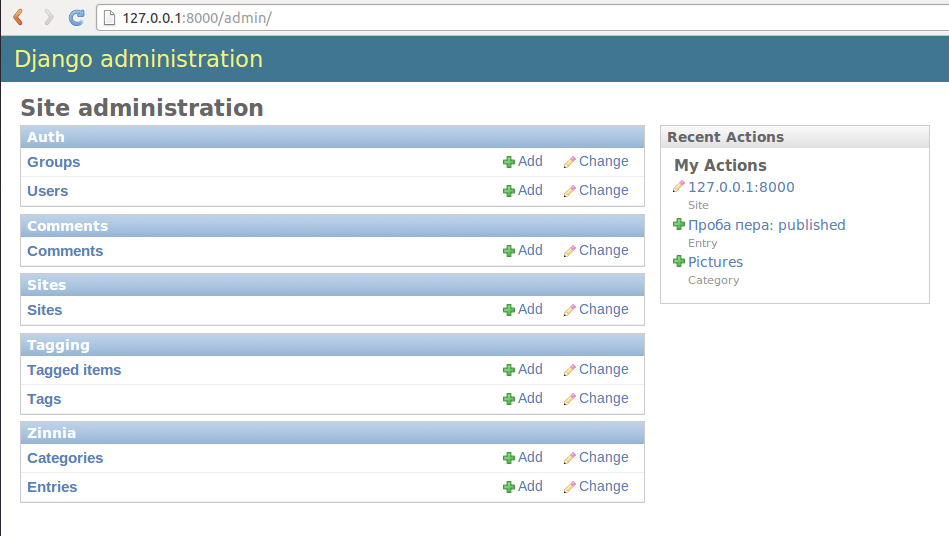Open the Sites model link in the table row
This screenshot has width=949, height=536.
(44, 310)
